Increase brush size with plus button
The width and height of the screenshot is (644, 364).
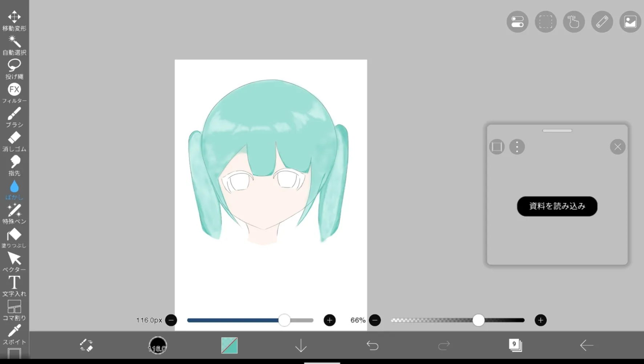[329, 320]
